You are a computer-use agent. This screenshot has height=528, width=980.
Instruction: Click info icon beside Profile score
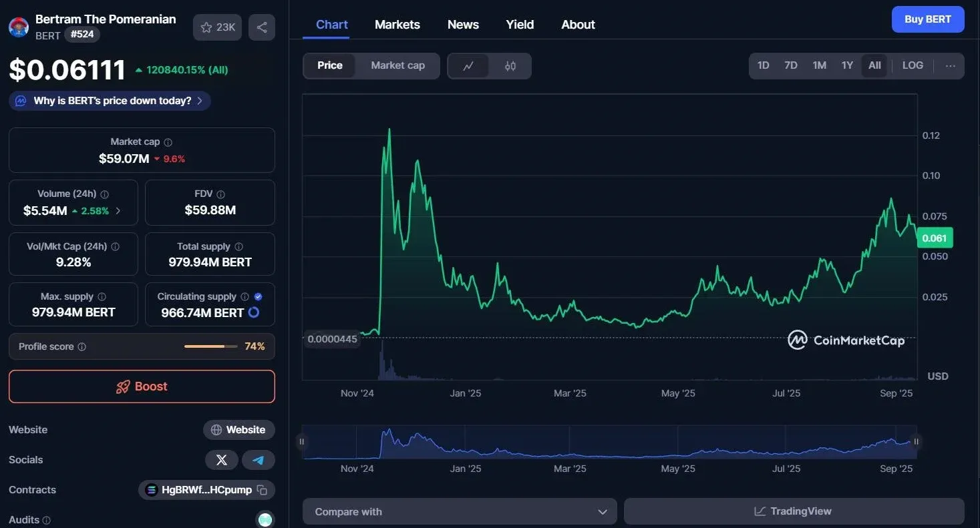pyautogui.click(x=81, y=347)
